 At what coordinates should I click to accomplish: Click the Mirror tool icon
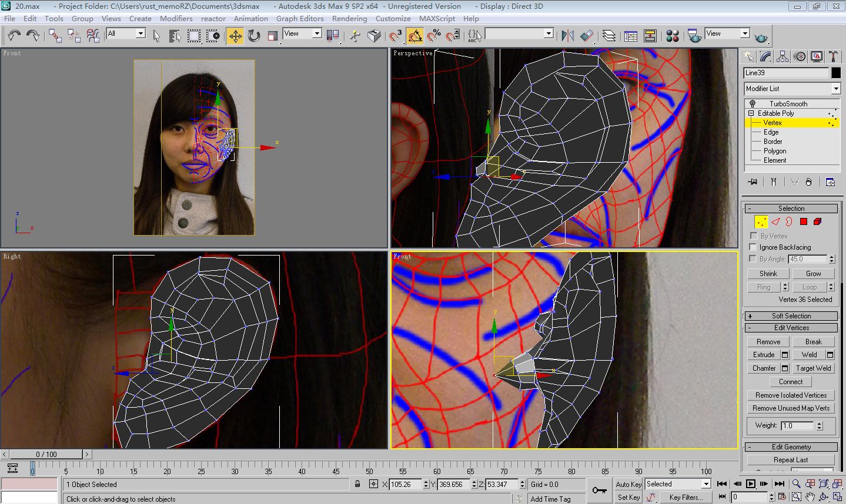pyautogui.click(x=567, y=36)
